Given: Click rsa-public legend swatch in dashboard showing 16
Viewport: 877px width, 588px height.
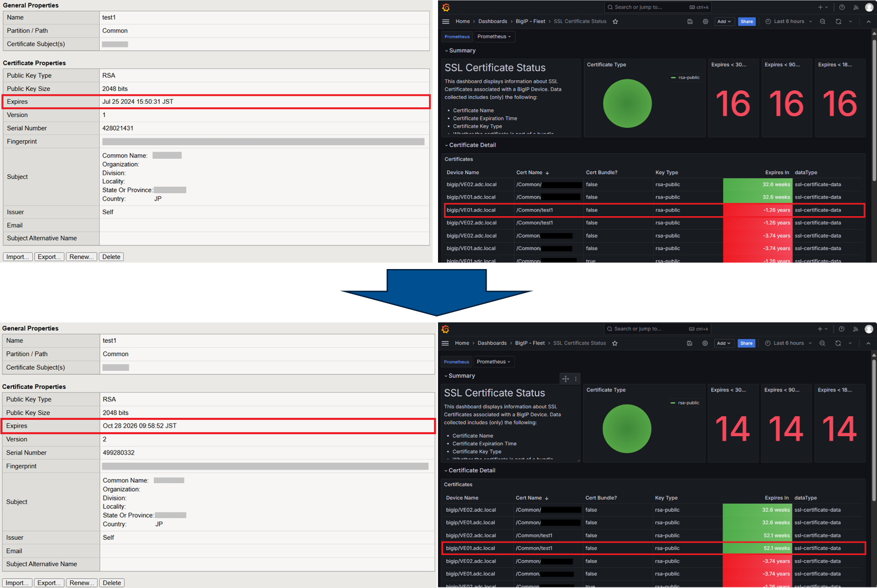Looking at the screenshot, I should coord(673,78).
